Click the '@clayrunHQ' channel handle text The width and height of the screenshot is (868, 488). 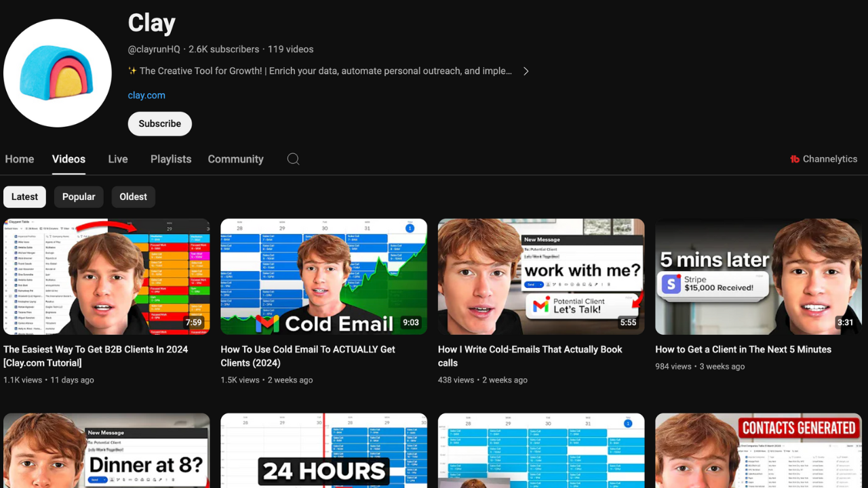(154, 49)
